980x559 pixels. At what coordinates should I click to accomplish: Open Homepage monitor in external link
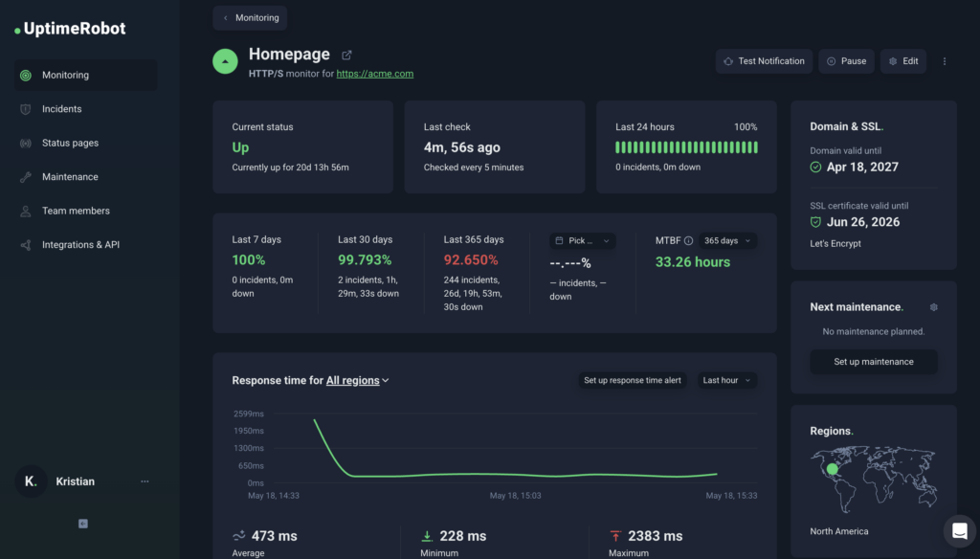(346, 55)
